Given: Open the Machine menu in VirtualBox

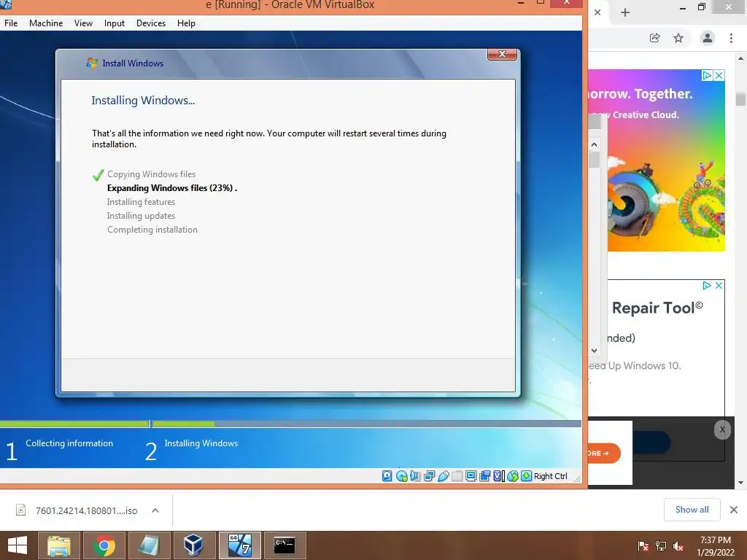Looking at the screenshot, I should tap(46, 23).
